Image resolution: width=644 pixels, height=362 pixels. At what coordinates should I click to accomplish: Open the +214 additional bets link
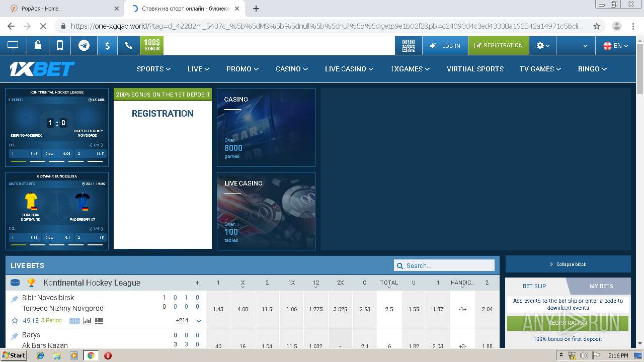(182, 320)
